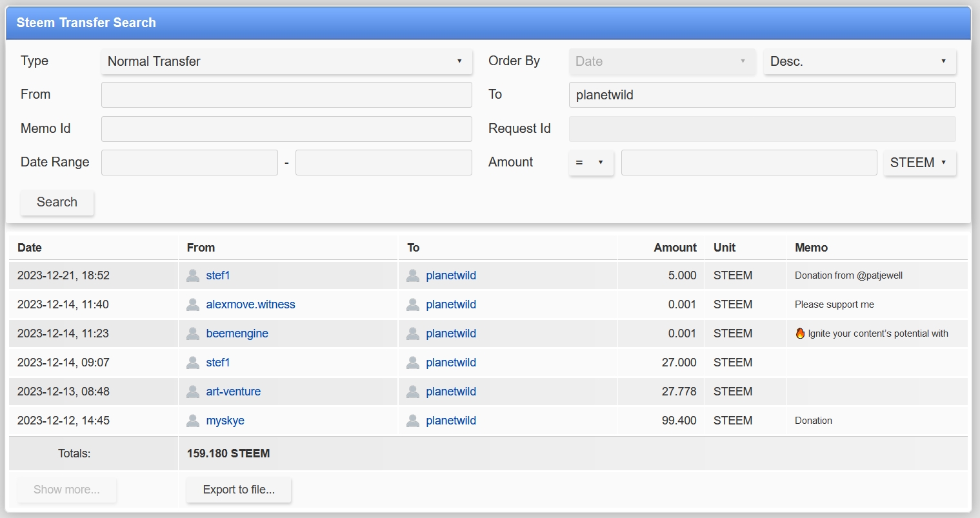Select date cell 2023-12-21, 18:52
The image size is (980, 518).
[63, 275]
